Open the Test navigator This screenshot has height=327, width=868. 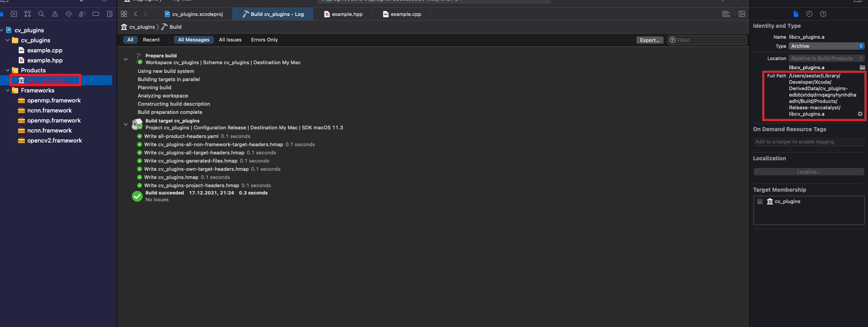(x=68, y=14)
